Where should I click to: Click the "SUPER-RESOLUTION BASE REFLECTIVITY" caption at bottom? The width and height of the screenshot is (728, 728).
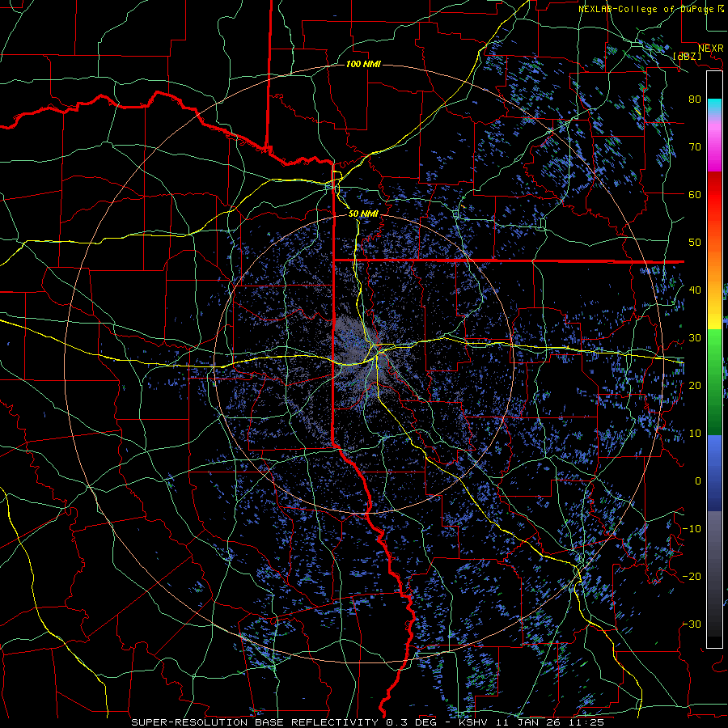[255, 722]
